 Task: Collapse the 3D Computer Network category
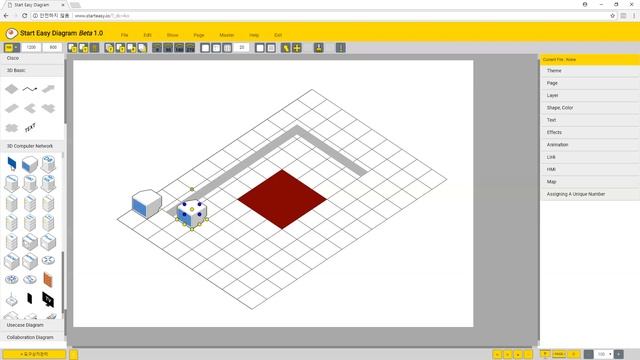click(x=32, y=146)
